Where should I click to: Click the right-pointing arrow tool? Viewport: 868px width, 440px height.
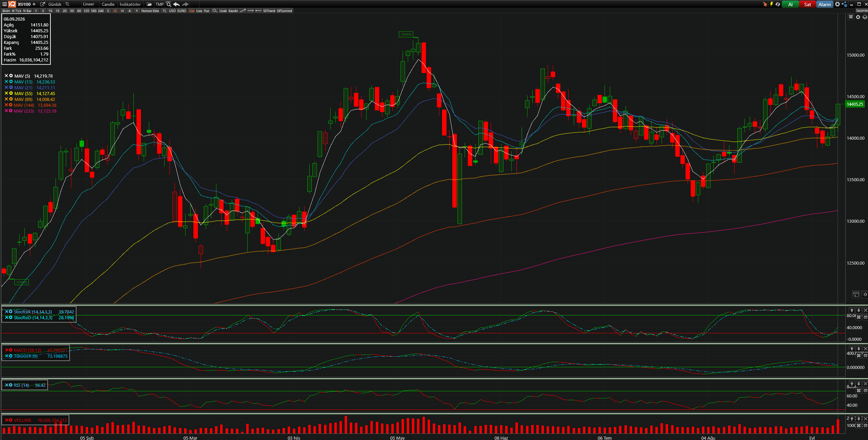click(250, 11)
